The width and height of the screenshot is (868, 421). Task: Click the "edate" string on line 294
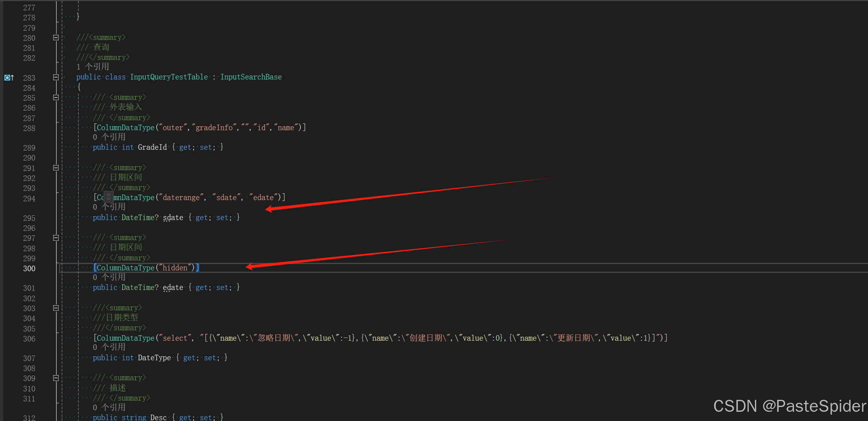click(263, 197)
